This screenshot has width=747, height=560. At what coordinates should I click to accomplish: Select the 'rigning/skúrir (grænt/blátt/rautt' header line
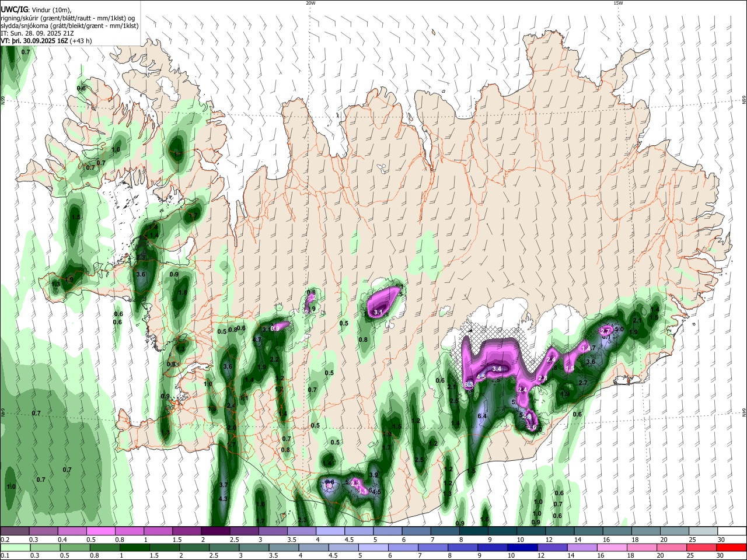coord(68,18)
